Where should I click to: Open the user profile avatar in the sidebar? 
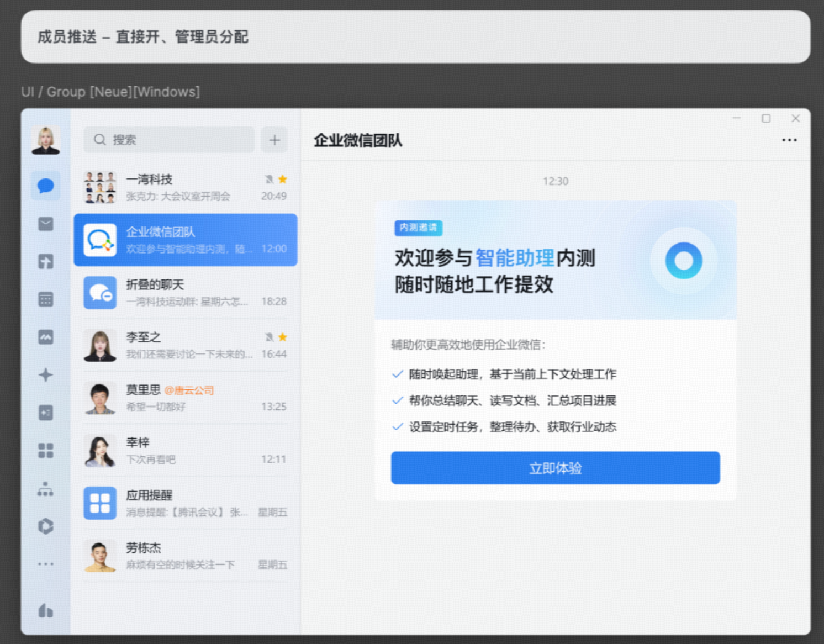tap(46, 140)
